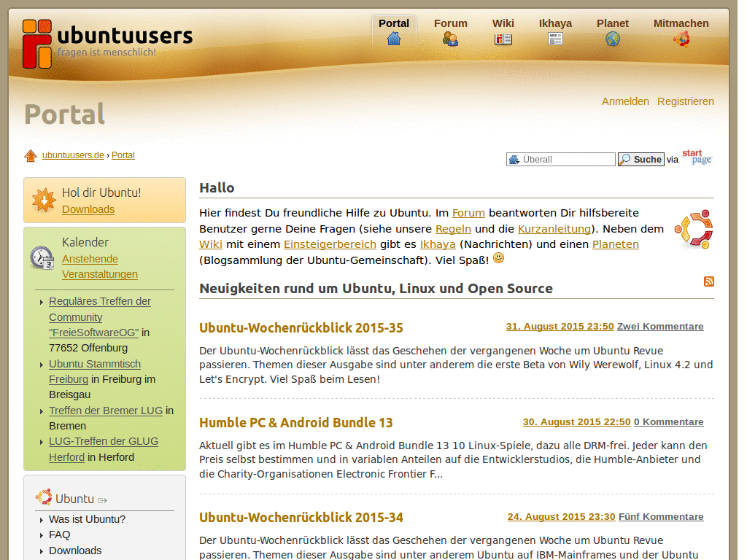This screenshot has height=560, width=747.
Task: Click 24. August 2015 23:30 date link
Action: [561, 517]
